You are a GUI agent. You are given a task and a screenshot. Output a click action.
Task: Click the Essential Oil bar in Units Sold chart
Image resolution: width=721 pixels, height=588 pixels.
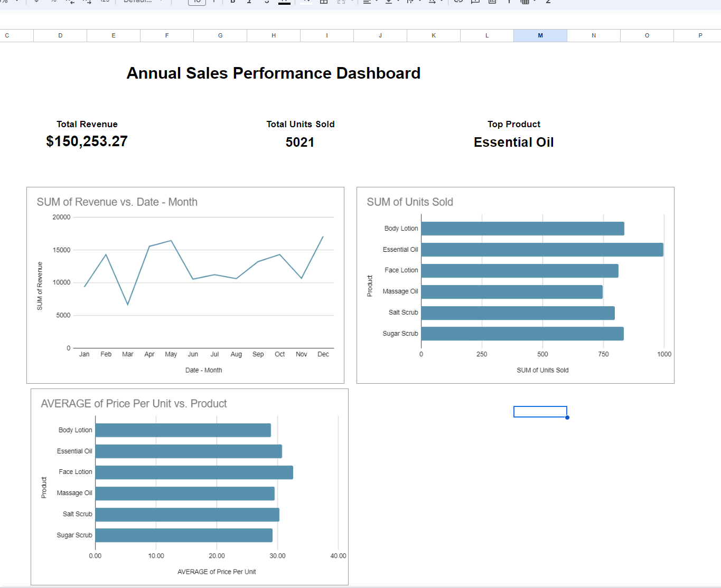(542, 250)
